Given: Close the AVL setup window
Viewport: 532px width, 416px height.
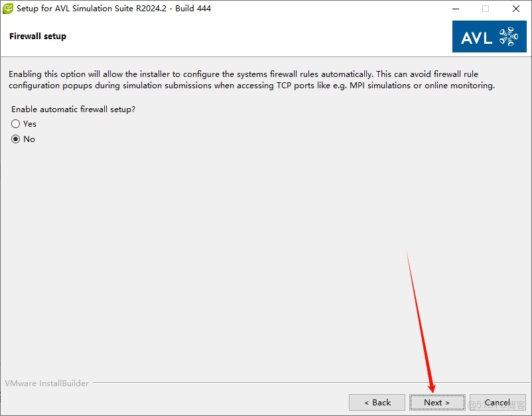Looking at the screenshot, I should (516, 9).
